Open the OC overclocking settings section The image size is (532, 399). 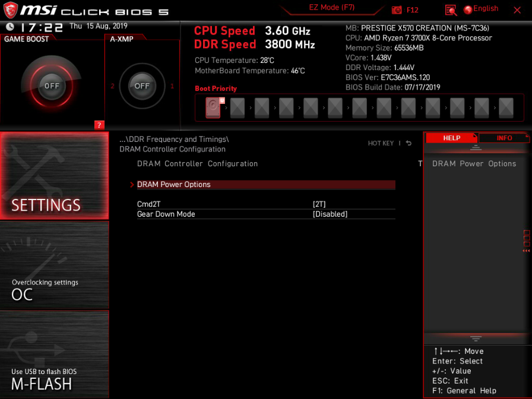[54, 265]
